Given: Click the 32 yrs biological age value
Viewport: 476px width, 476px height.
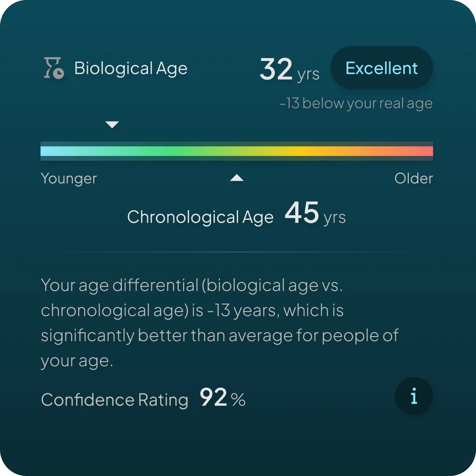Looking at the screenshot, I should click(x=289, y=70).
